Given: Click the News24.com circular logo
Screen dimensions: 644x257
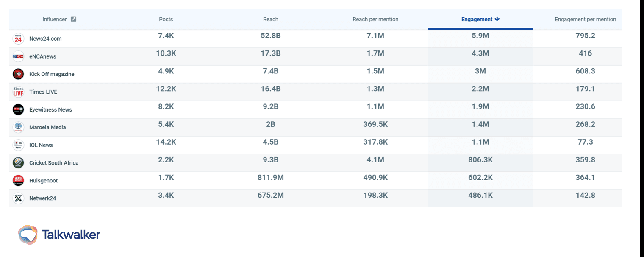Looking at the screenshot, I should click(x=18, y=39).
